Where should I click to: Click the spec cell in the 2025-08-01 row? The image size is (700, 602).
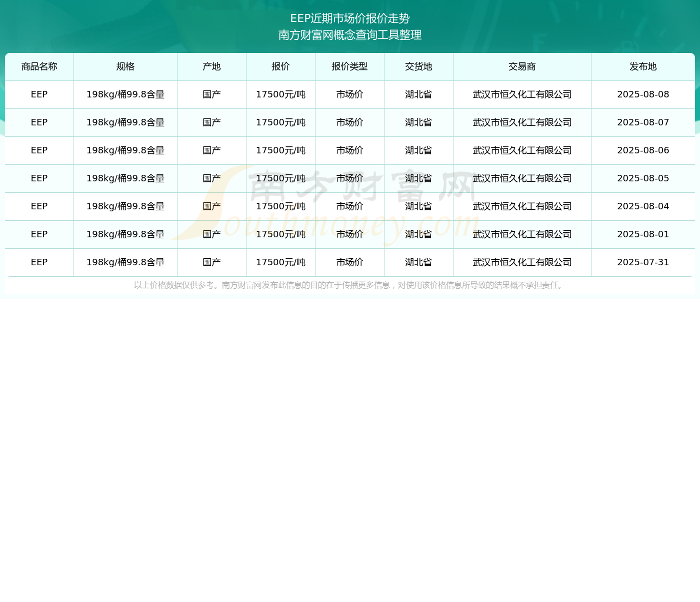pos(125,234)
